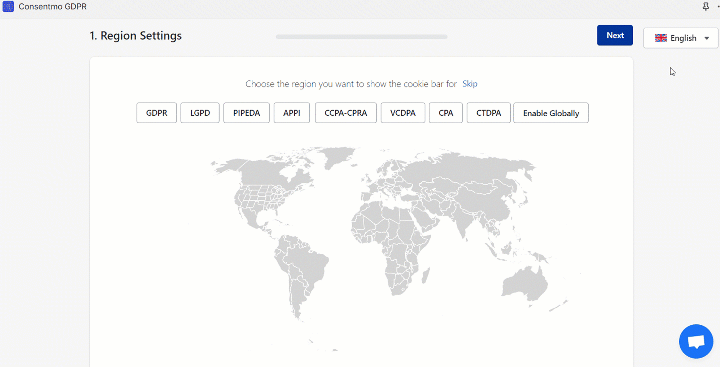Click the Consentmo GDPR app icon

[8, 6]
